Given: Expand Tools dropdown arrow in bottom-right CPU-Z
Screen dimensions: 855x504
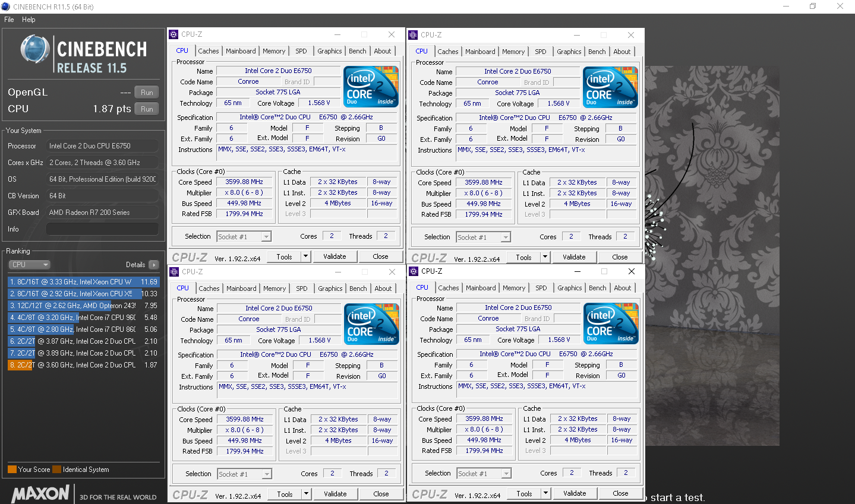Looking at the screenshot, I should point(546,493).
